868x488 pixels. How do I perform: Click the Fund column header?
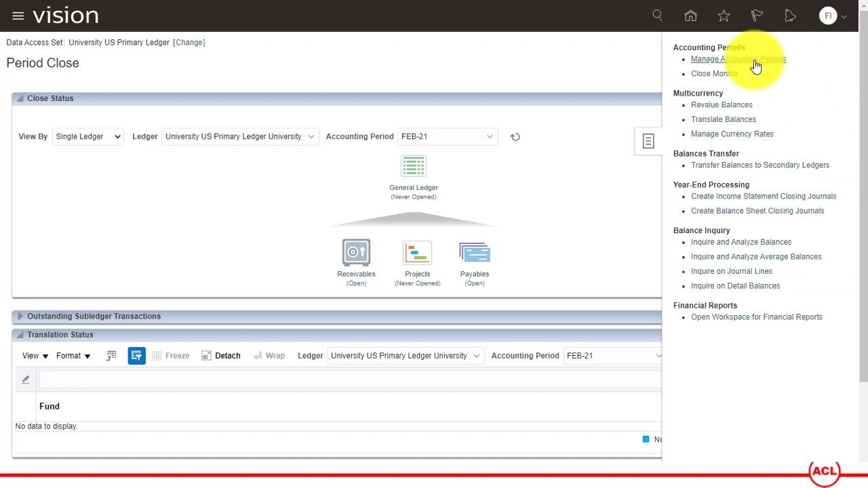(50, 407)
